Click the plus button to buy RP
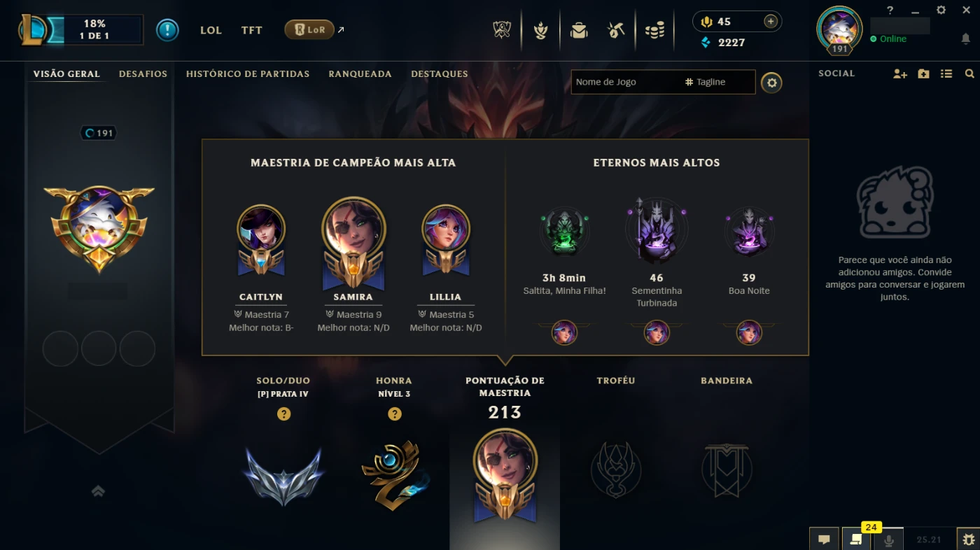Viewport: 980px width, 550px height. (x=771, y=22)
